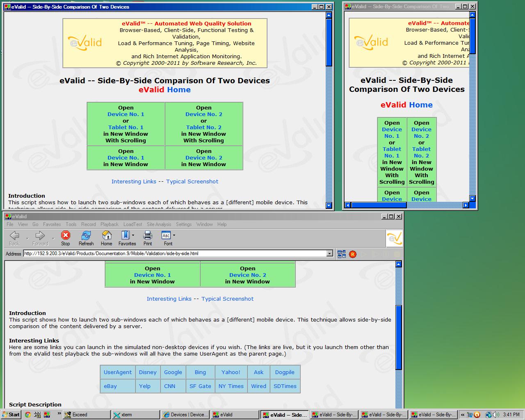The image size is (525, 420).
Task: Click the Refresh icon in eValid toolbar
Action: 86,235
